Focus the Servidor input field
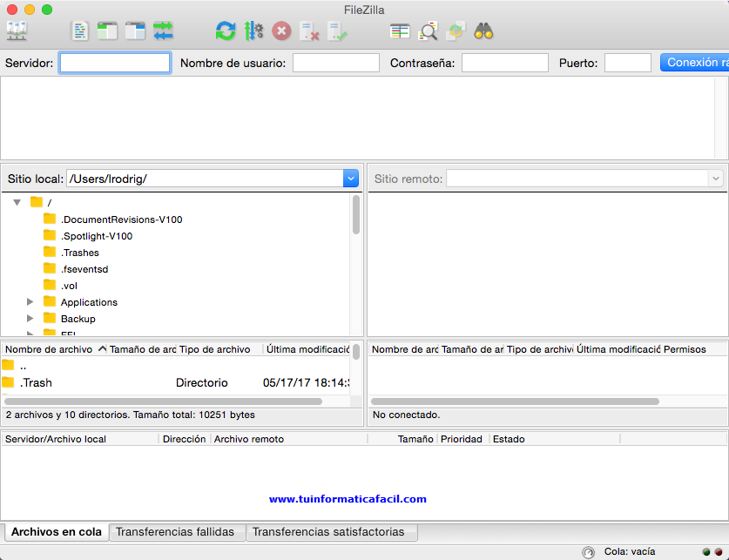This screenshot has height=560, width=729. (x=115, y=63)
